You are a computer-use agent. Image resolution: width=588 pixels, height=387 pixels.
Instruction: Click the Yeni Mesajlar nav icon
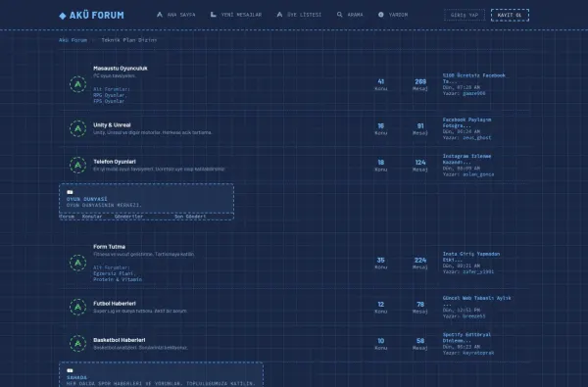(x=213, y=15)
